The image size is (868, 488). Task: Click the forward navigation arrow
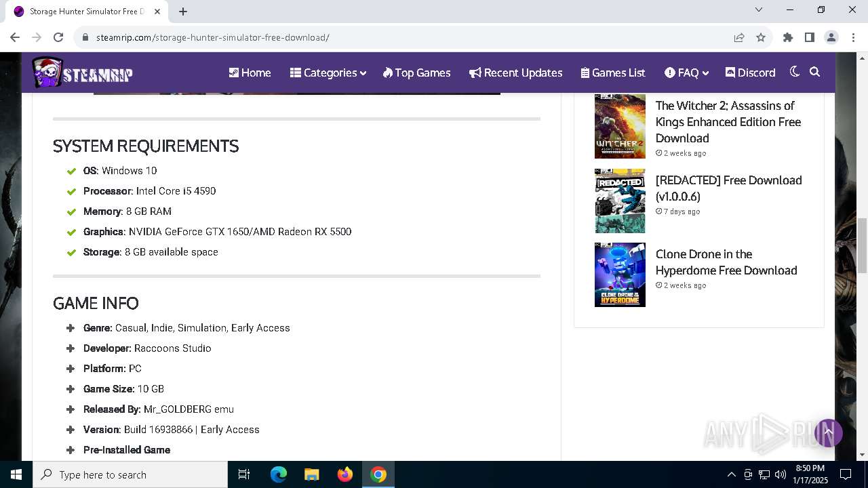click(37, 37)
